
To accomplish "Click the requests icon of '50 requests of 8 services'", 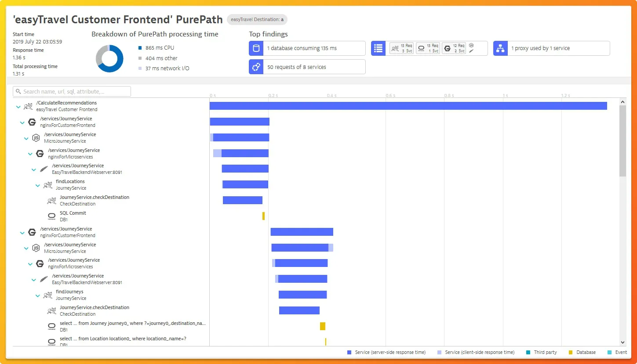I will click(x=256, y=67).
